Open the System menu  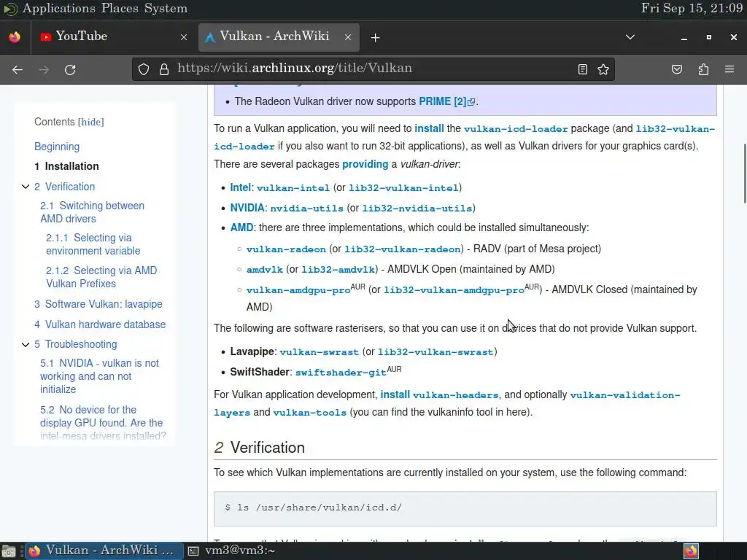click(166, 9)
